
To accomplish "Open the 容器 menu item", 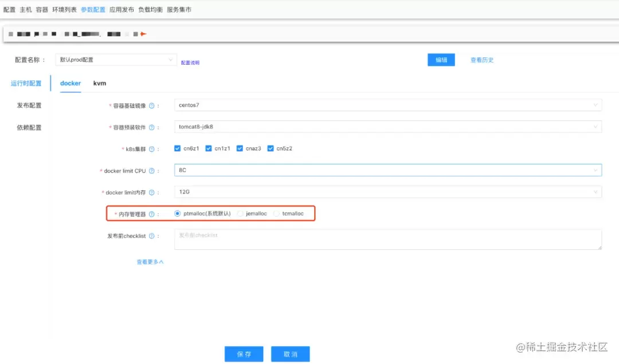I will pos(42,10).
